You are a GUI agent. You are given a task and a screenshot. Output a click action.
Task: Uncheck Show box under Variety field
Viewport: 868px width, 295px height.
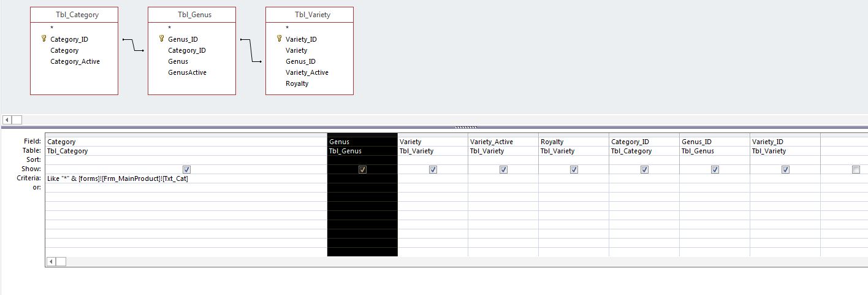coord(433,169)
